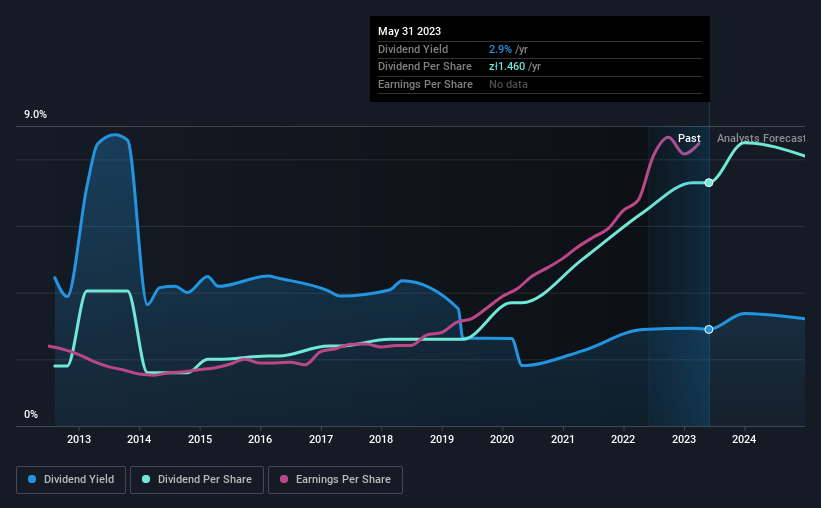Click the teal Dividend Per Share legend dot
This screenshot has width=821, height=508.
146,480
